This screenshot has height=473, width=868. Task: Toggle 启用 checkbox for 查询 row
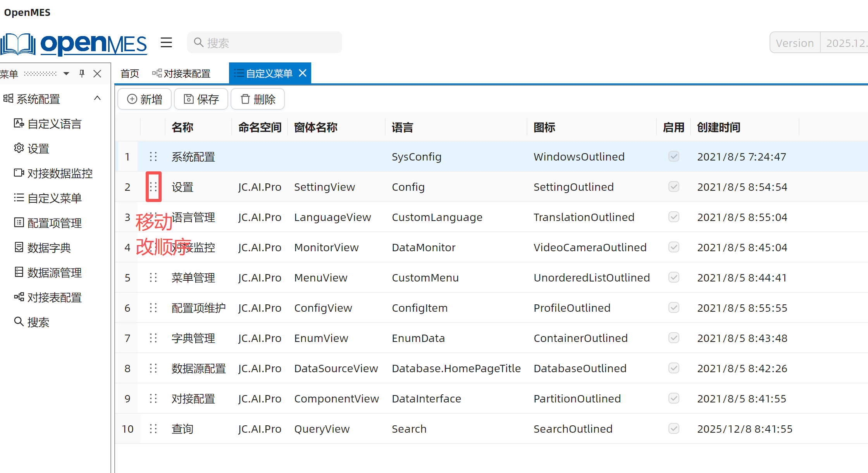[674, 429]
